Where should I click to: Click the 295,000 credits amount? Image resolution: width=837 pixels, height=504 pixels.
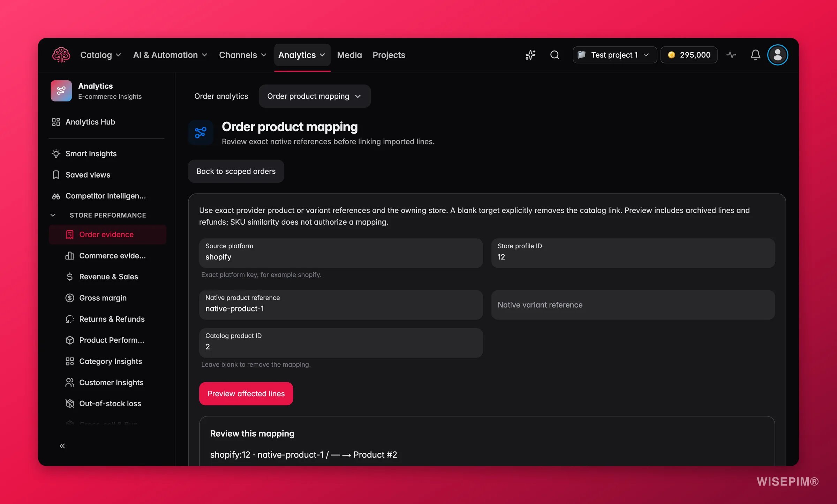click(x=695, y=55)
